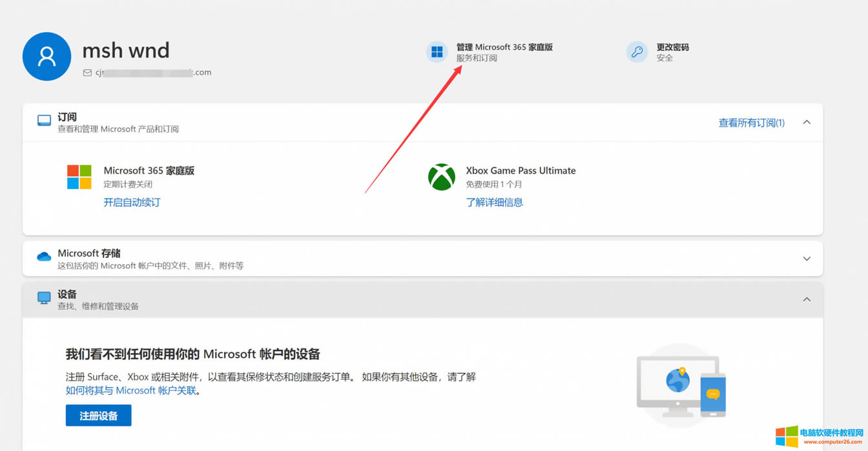The image size is (868, 451).
Task: Click the monitor icon beside 设备
Action: (43, 297)
